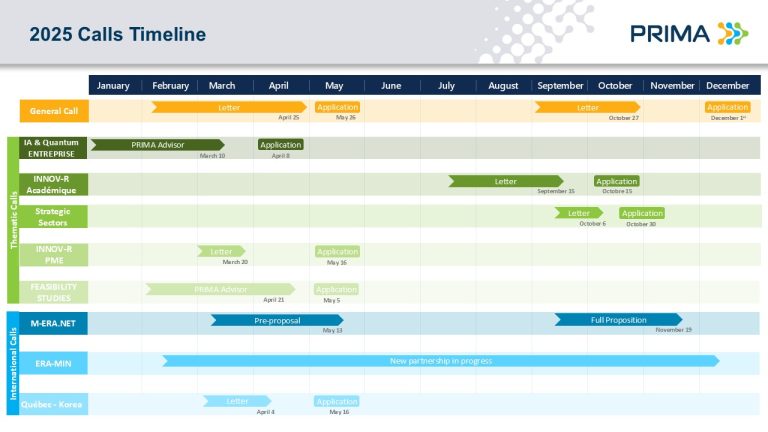Image resolution: width=768 pixels, height=432 pixels.
Task: Select the Full Proposition arrow bar
Action: [618, 320]
